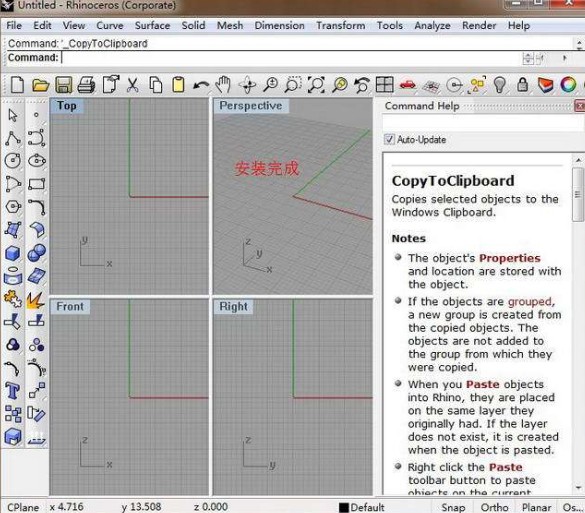
Task: Click the CPlane label in status bar
Action: point(23,507)
